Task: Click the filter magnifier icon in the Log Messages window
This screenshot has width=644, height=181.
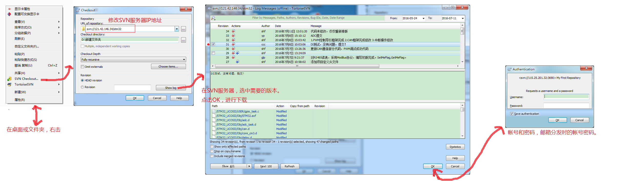Action: point(213,18)
